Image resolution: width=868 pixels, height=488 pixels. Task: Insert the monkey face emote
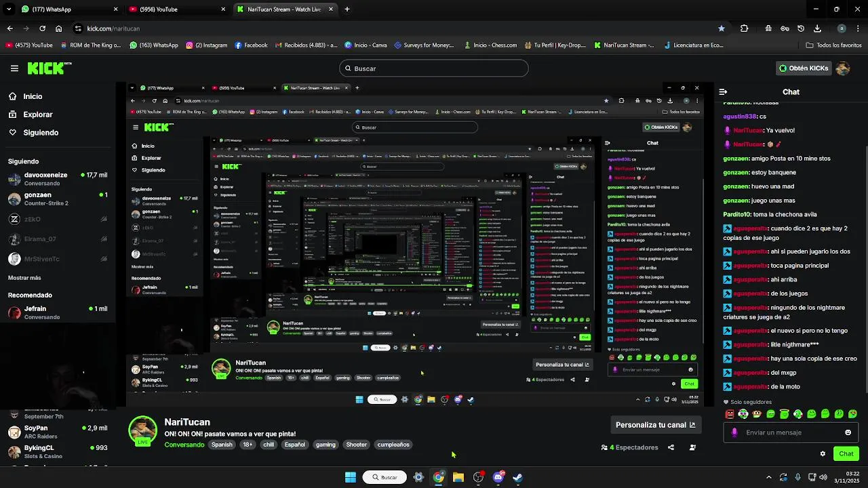tap(757, 413)
